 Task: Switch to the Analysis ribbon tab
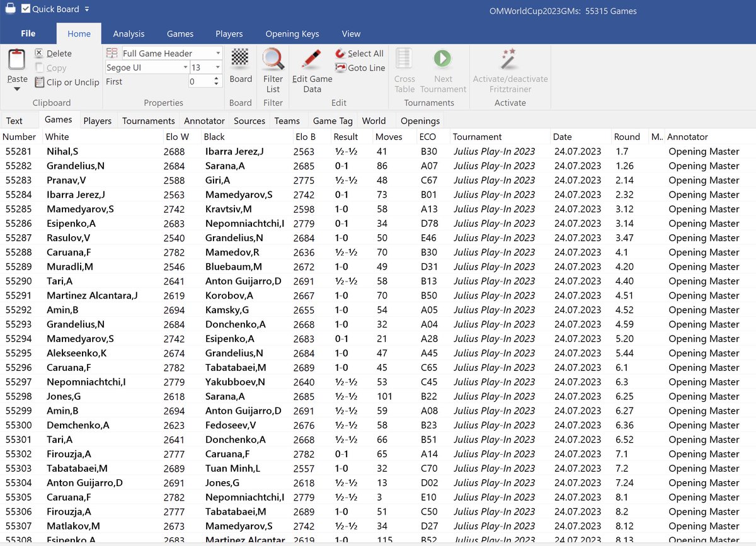coord(129,34)
